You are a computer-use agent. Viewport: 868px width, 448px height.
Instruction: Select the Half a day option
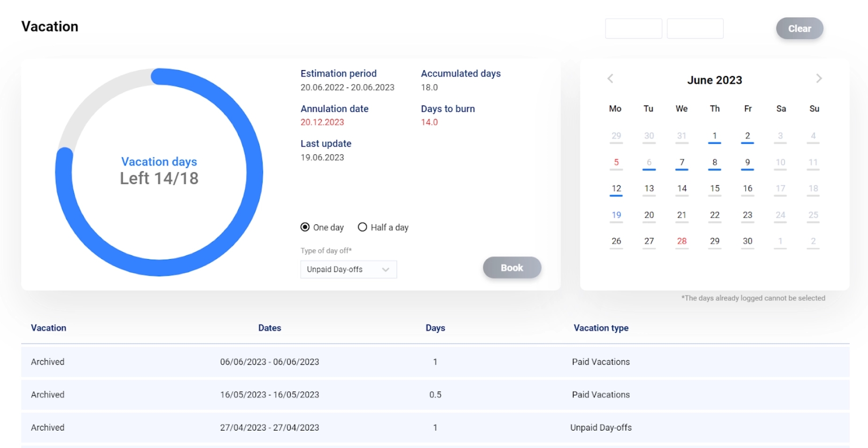click(x=363, y=228)
